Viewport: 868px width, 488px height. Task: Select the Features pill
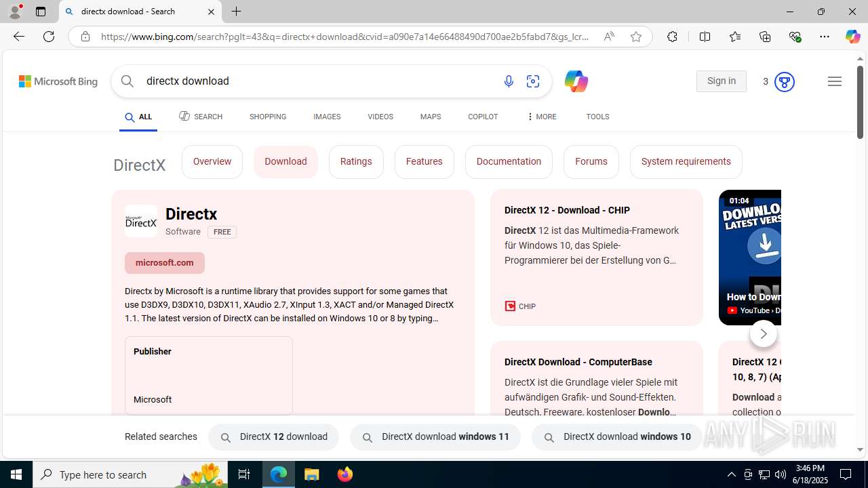tap(425, 161)
